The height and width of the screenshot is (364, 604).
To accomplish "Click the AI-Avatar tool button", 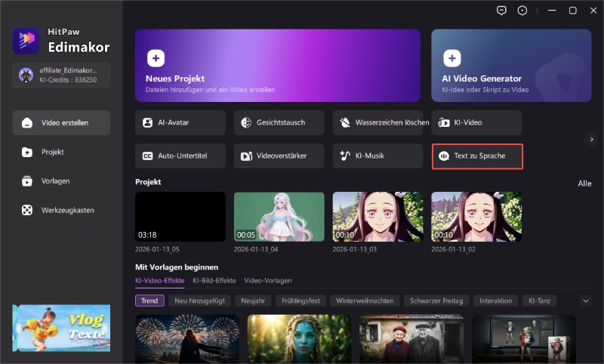I will (180, 122).
